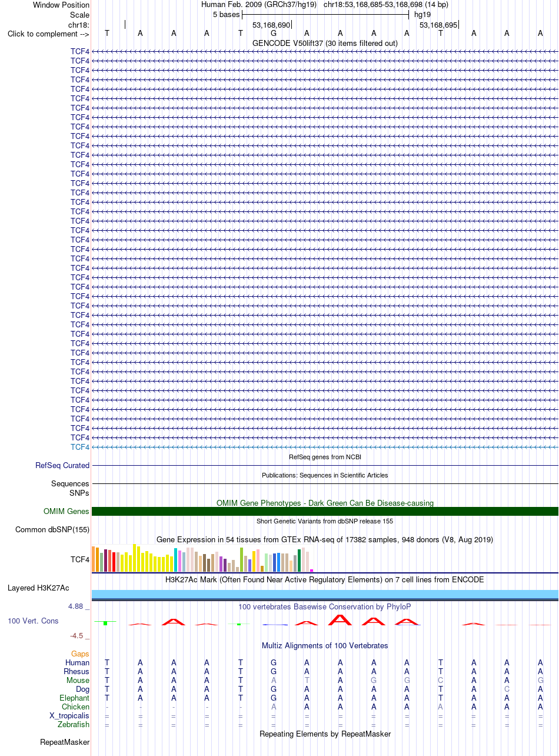Open the Basewise Conservation by PhyloP title
Viewport: 559px width, 756px height.
point(325,606)
